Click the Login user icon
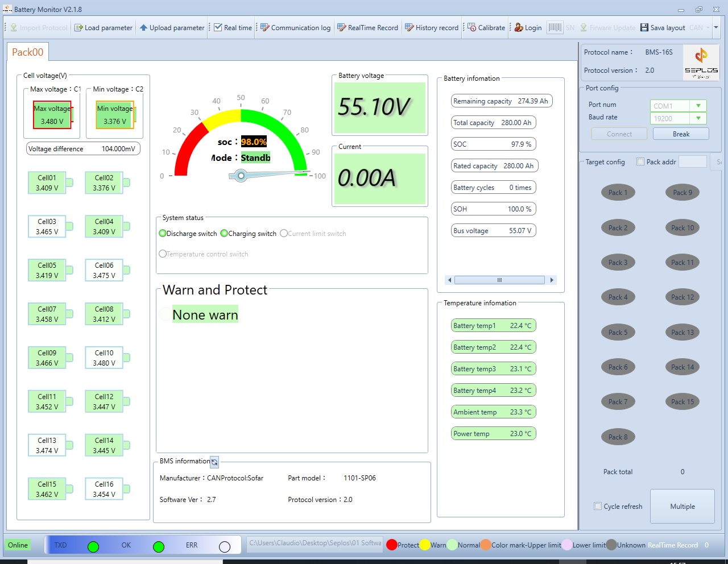728x564 pixels. [519, 27]
